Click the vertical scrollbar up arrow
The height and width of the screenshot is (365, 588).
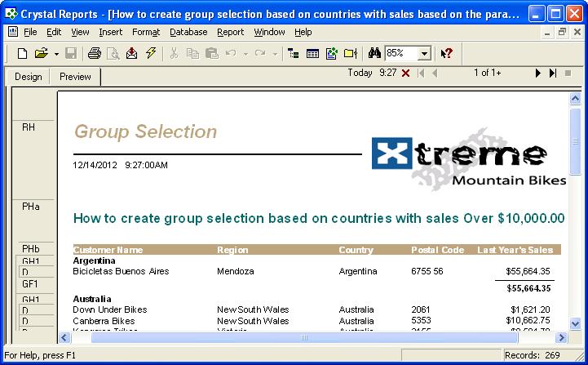coord(575,99)
